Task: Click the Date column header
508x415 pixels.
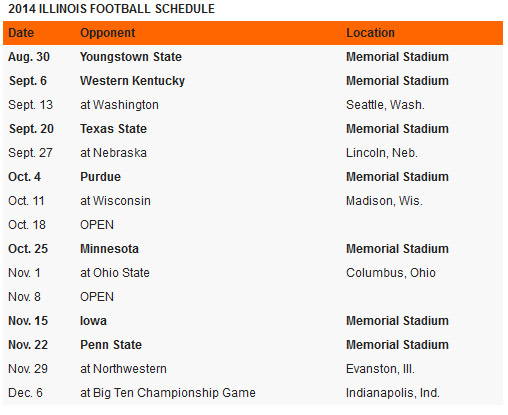Action: click(x=21, y=33)
